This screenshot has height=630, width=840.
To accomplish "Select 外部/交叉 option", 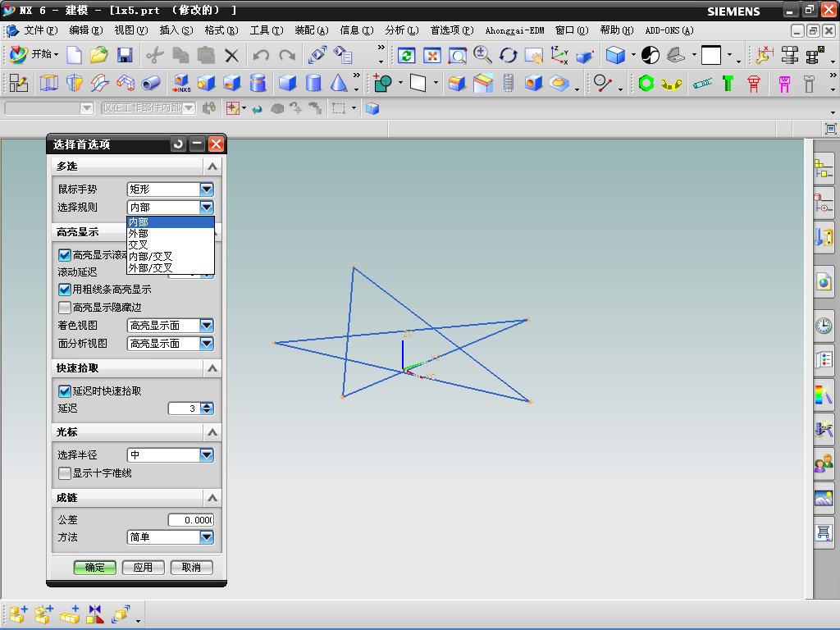I will click(171, 268).
